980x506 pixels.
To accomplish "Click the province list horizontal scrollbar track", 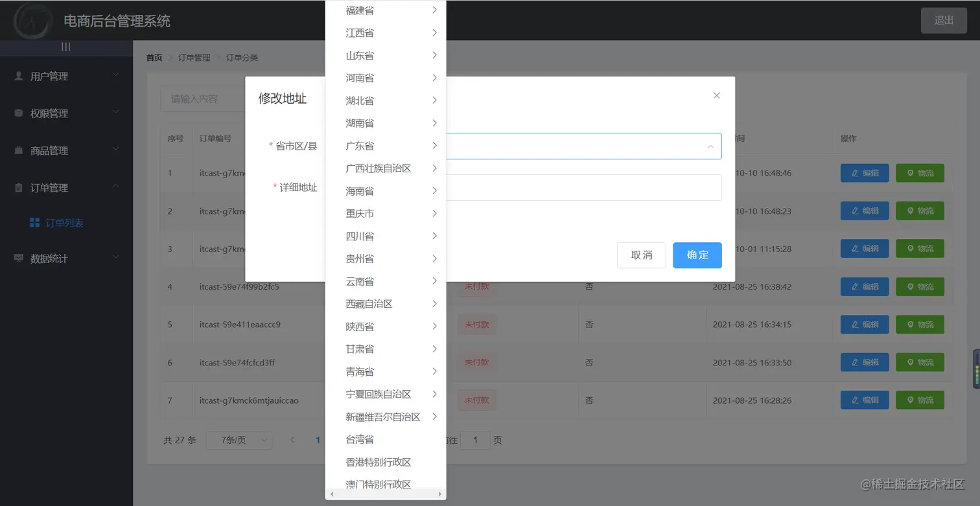I will click(386, 494).
